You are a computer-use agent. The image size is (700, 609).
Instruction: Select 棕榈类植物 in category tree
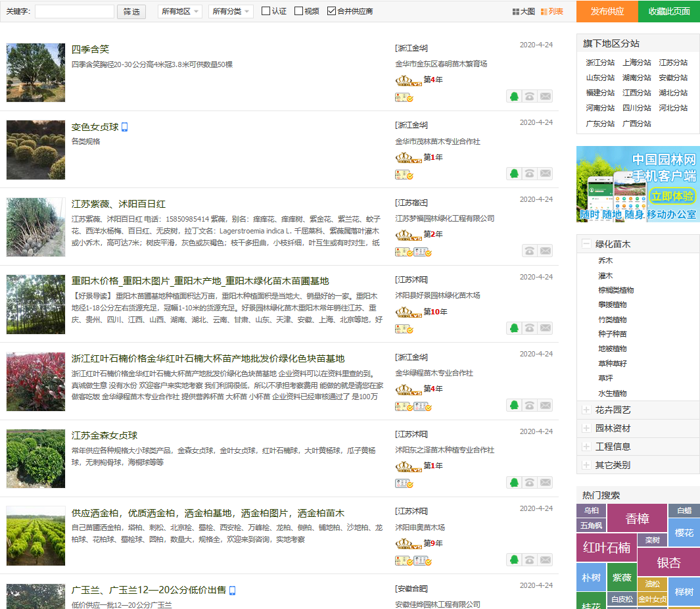[x=616, y=290]
